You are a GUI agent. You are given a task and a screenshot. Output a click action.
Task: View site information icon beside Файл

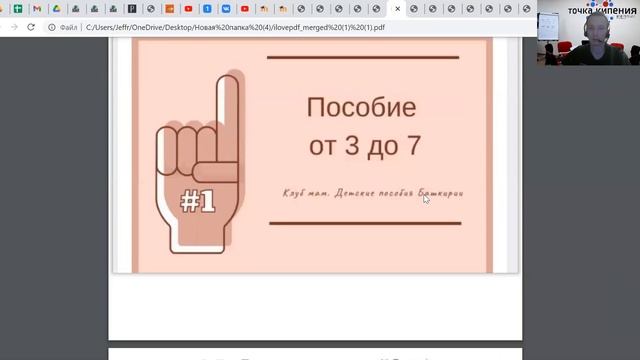(x=52, y=27)
